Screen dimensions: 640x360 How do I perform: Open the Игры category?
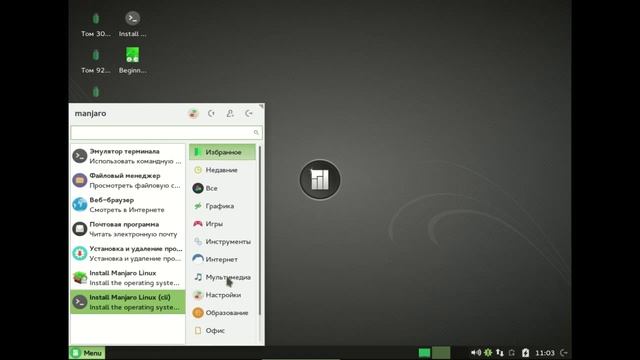(x=222, y=224)
